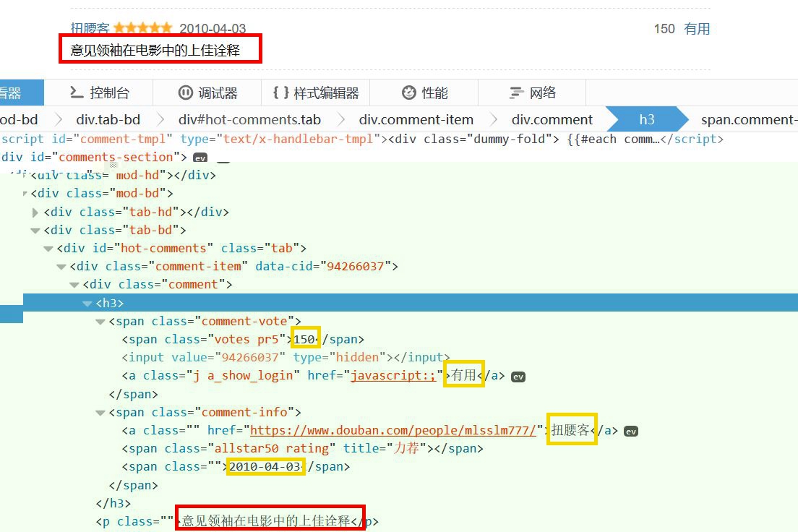This screenshot has width=798, height=532.
Task: Select the inspector tab ending in 看器
Action: point(22,93)
